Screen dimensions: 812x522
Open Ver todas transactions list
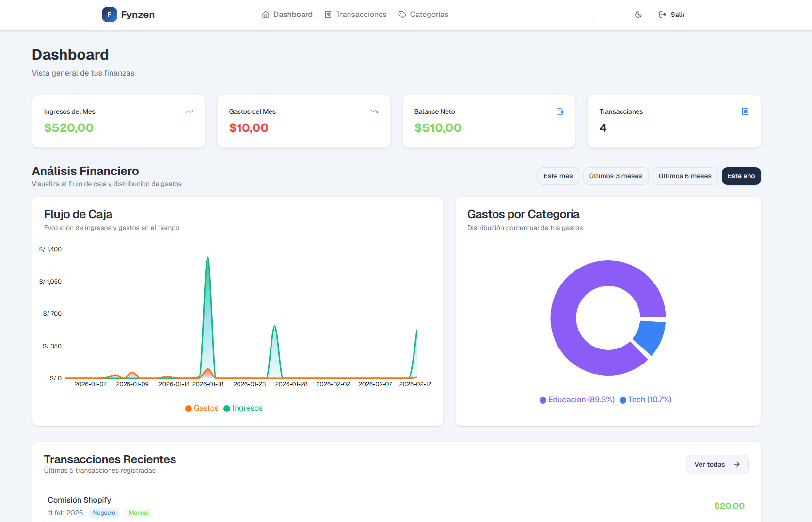[x=717, y=464]
